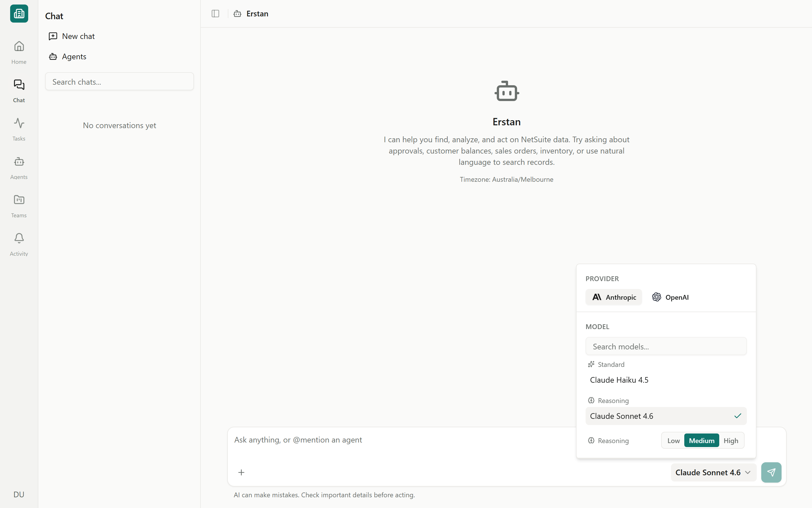The height and width of the screenshot is (508, 812).
Task: Click the AI can make mistakes disclaimer
Action: (324, 495)
